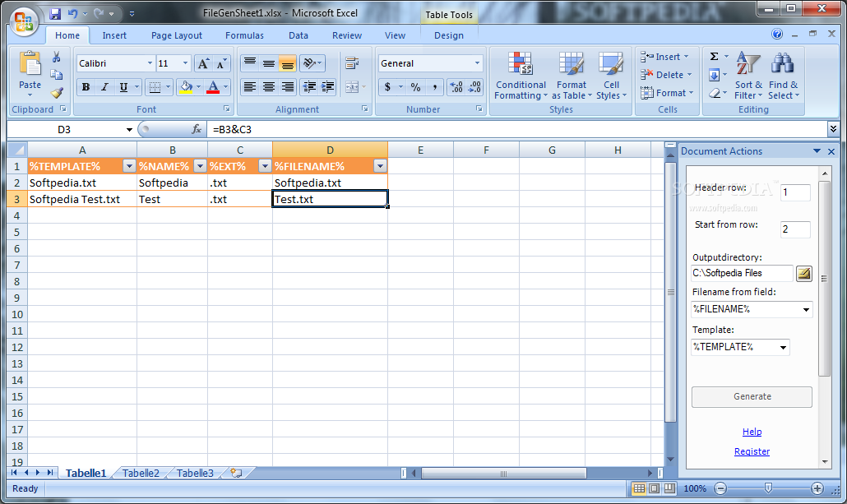
Task: Click the Format cells button
Action: coord(667,93)
